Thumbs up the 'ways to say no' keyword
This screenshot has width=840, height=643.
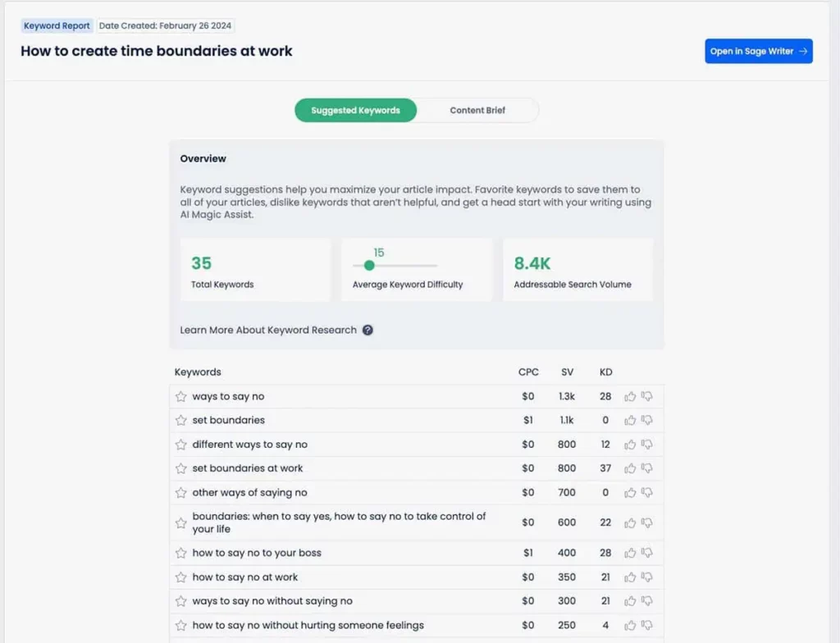click(x=630, y=396)
